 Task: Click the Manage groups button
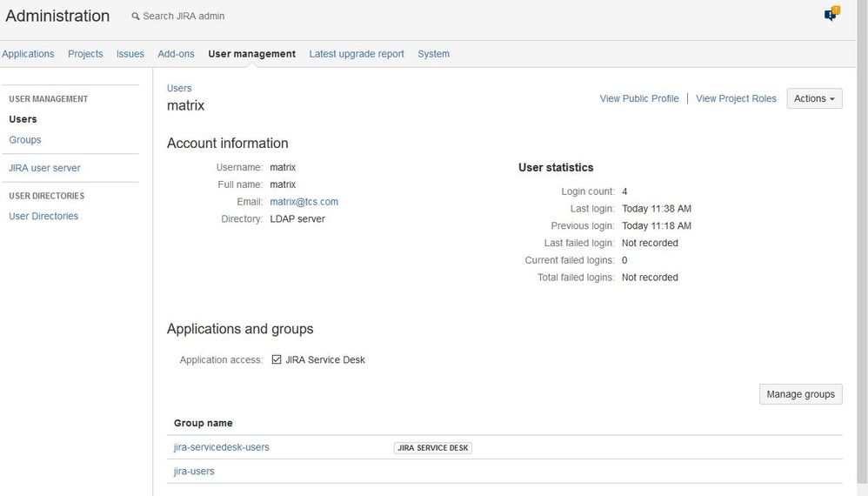[x=800, y=394]
